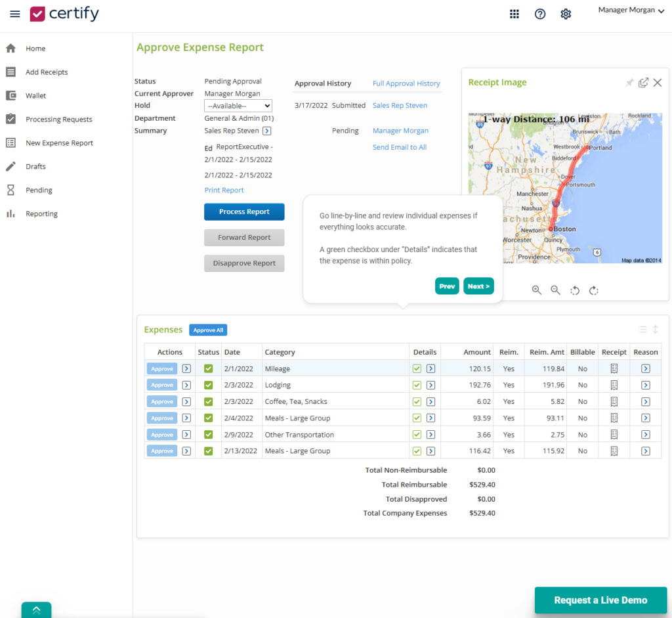672x618 pixels.
Task: Click the Process Report button
Action: click(x=244, y=211)
